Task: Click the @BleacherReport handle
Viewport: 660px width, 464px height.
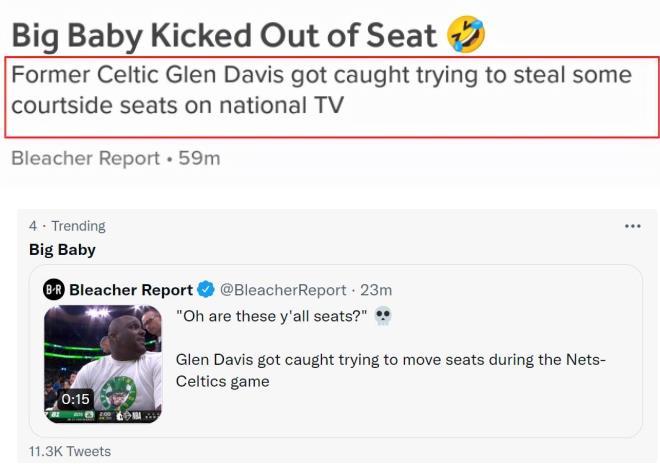Action: point(284,290)
